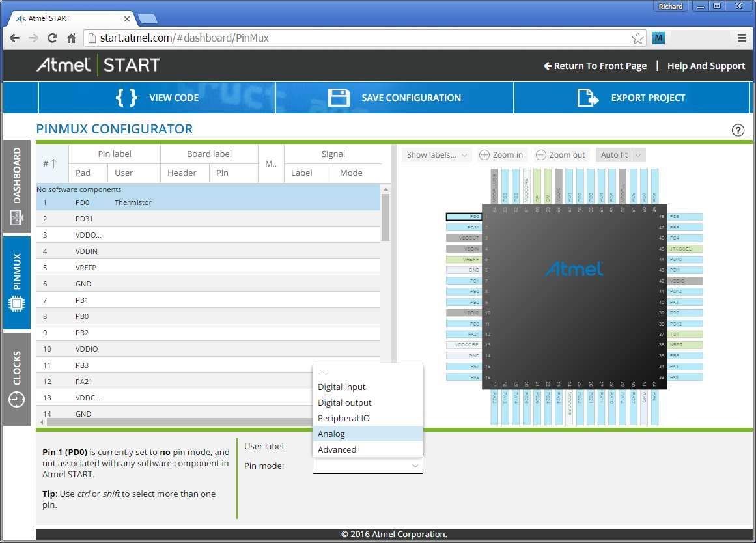Click the JTAGSEL pin on the chip diagram
Viewport: 756px width, 543px height.
pyautogui.click(x=685, y=249)
